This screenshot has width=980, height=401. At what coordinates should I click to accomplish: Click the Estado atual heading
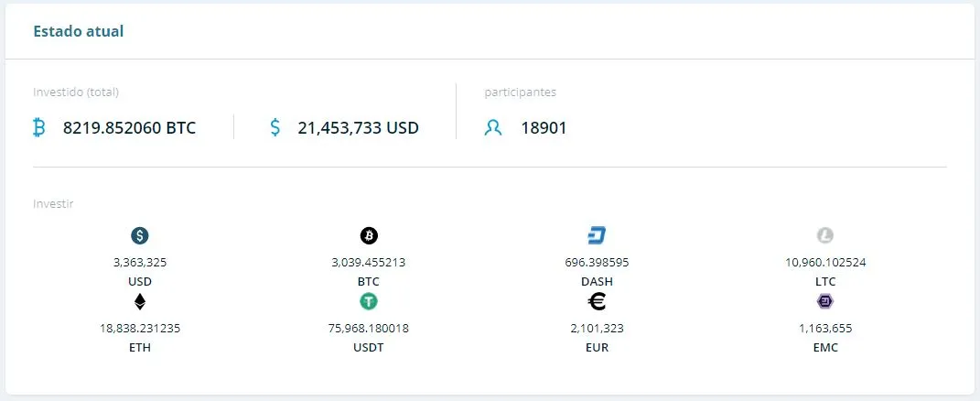pyautogui.click(x=79, y=31)
